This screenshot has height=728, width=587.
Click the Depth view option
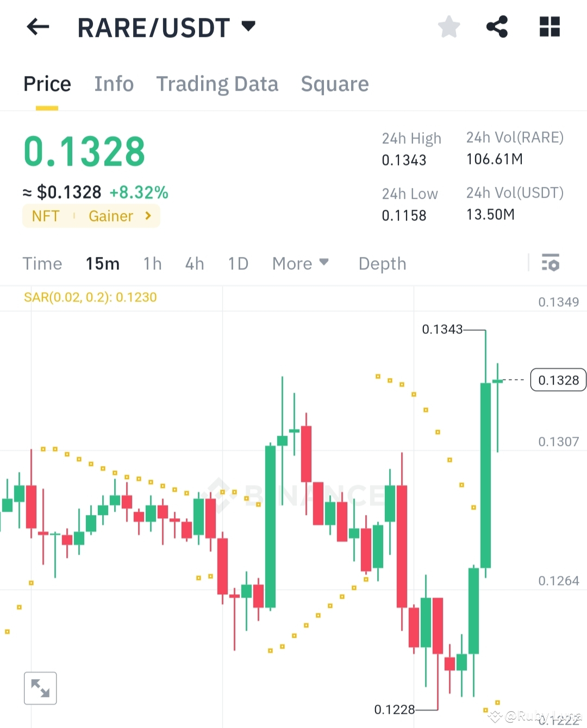point(382,263)
